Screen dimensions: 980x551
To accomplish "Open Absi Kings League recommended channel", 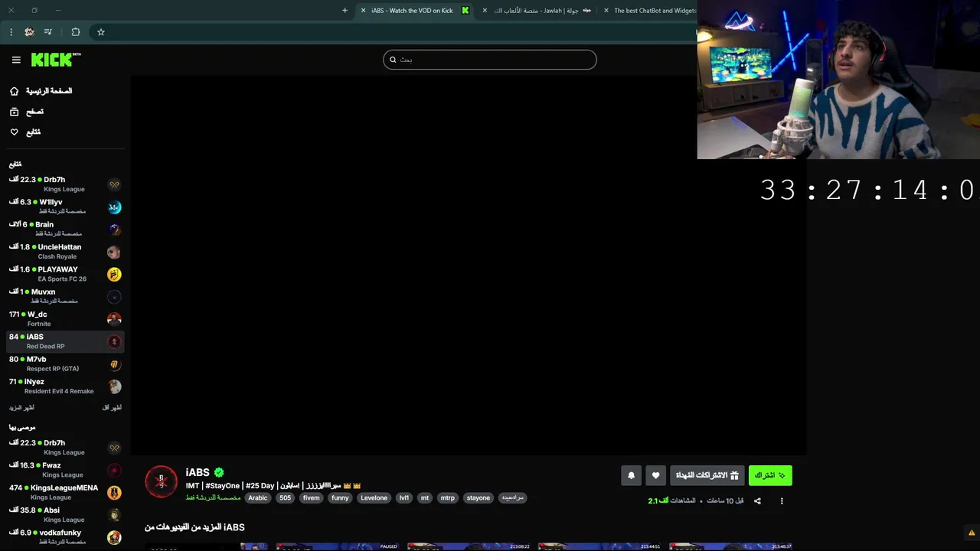I will click(65, 515).
